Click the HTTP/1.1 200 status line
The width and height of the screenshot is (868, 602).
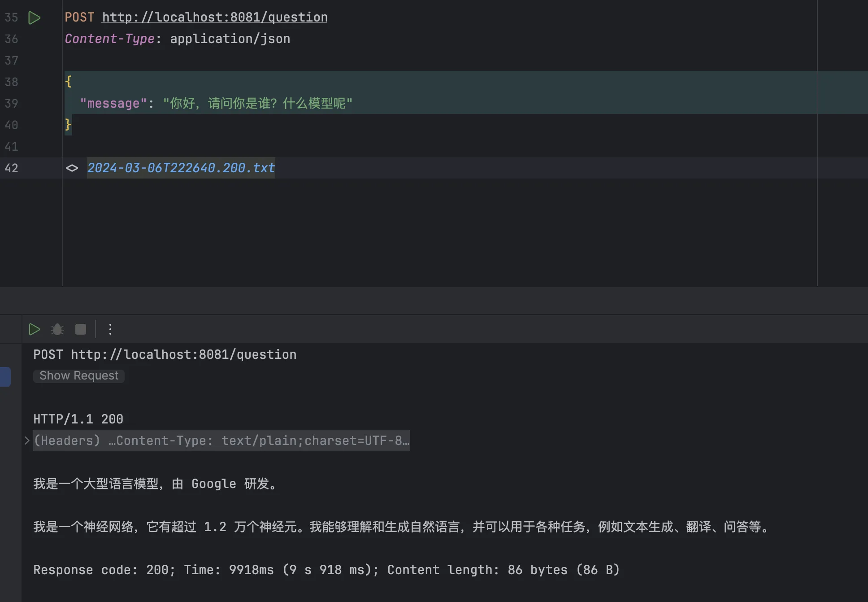(78, 419)
